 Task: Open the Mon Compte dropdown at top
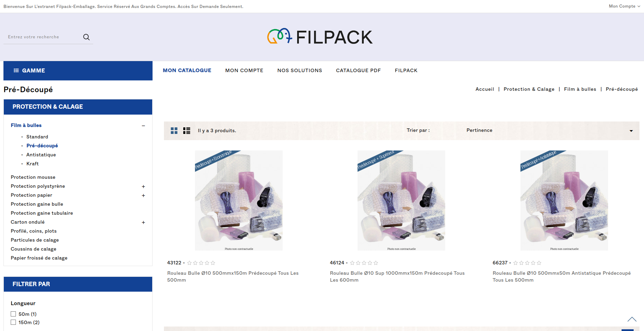[624, 6]
